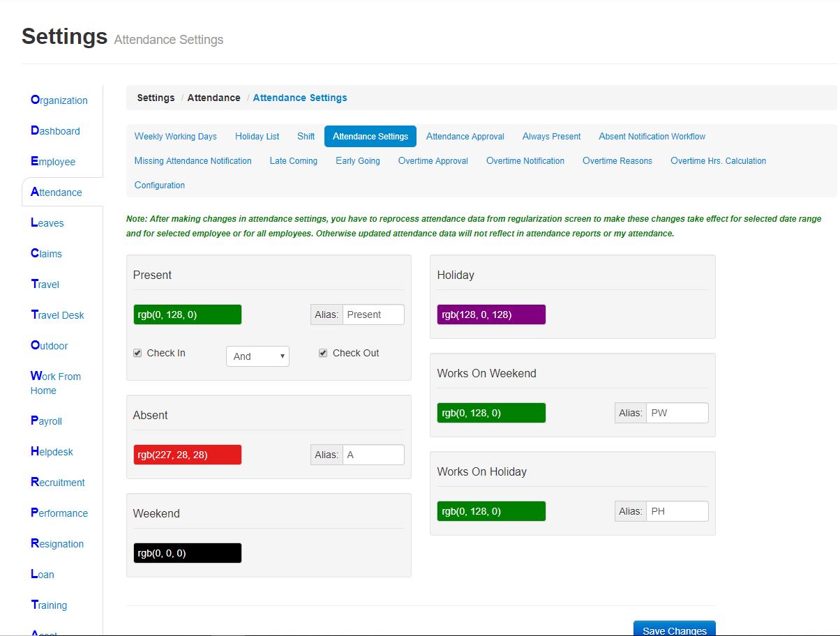Viewport: 840px width, 636px height.
Task: Navigate to Leaves in sidebar
Action: (47, 223)
